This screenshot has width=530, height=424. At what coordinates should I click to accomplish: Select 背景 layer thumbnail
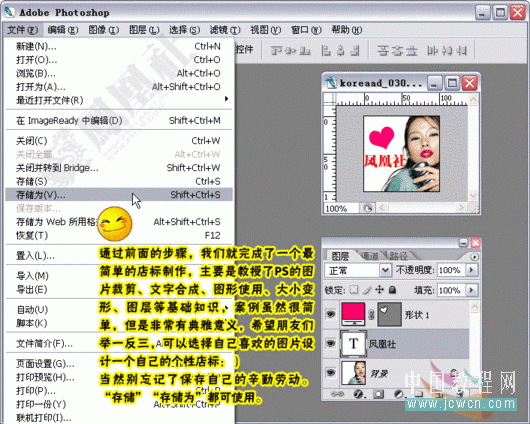click(x=353, y=373)
